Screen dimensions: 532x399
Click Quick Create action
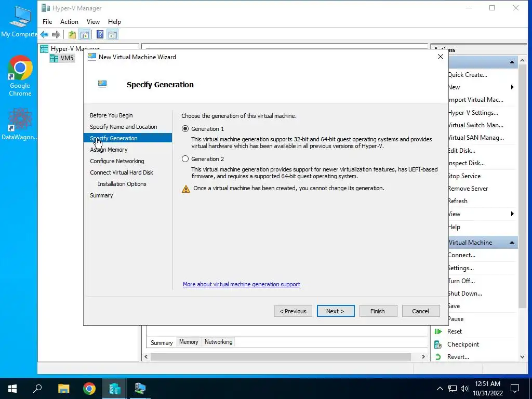coord(467,75)
